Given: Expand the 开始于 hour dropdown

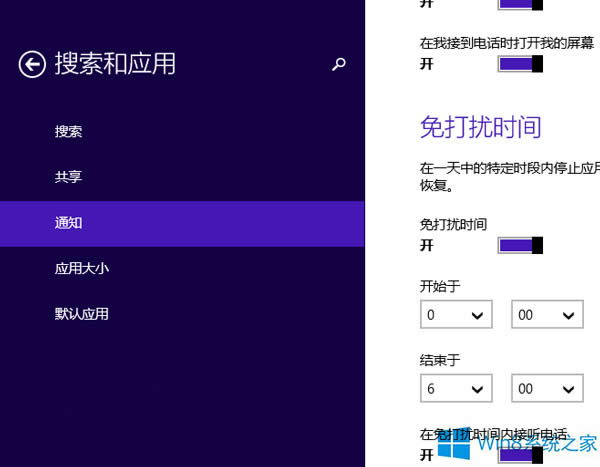Looking at the screenshot, I should click(456, 315).
